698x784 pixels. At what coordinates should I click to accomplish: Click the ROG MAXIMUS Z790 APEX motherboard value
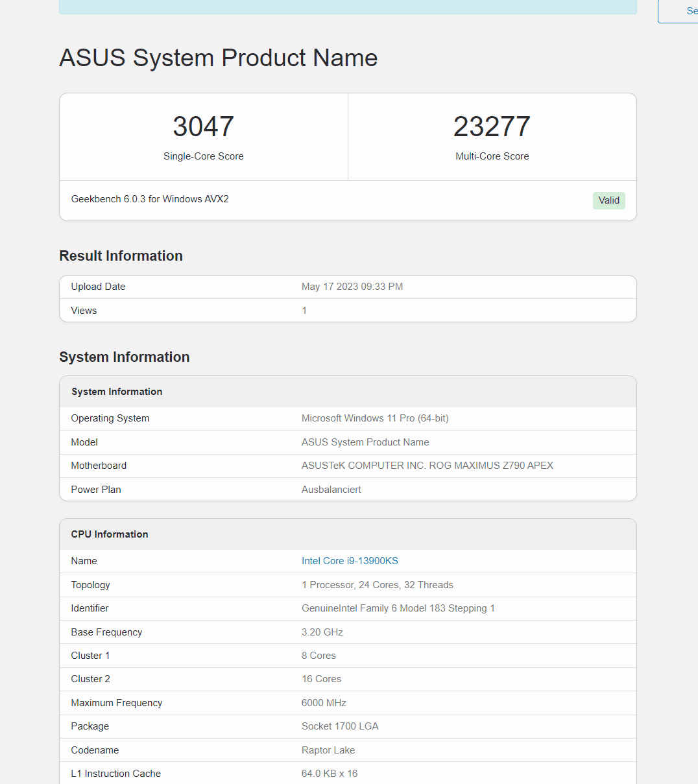click(427, 466)
